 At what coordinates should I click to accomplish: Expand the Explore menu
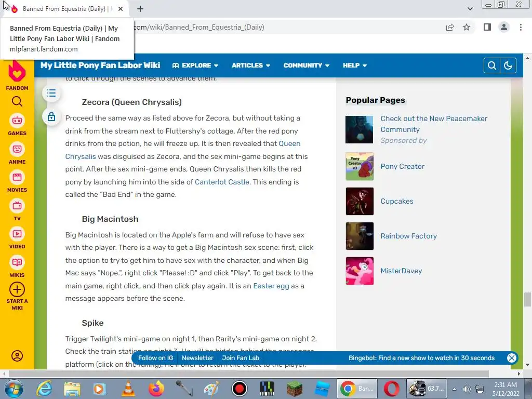(195, 65)
